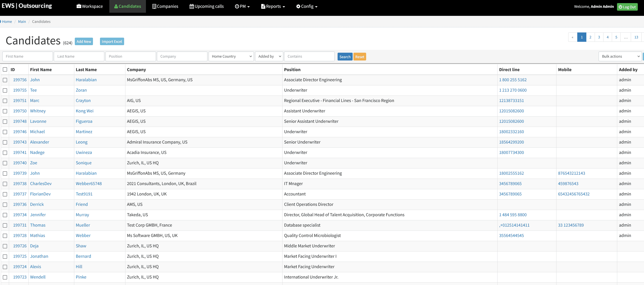The height and width of the screenshot is (285, 644).
Task: Expand the Config menu caret
Action: (316, 6)
